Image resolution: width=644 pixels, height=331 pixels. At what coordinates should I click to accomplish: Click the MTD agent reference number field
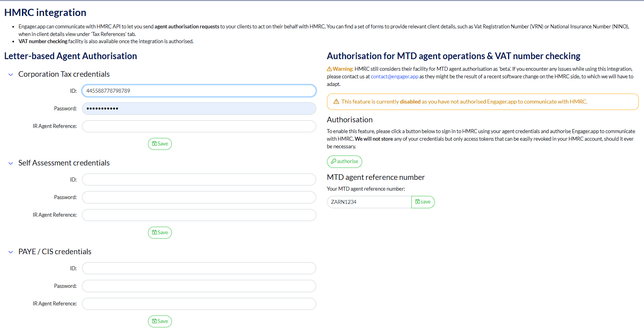[x=369, y=202]
